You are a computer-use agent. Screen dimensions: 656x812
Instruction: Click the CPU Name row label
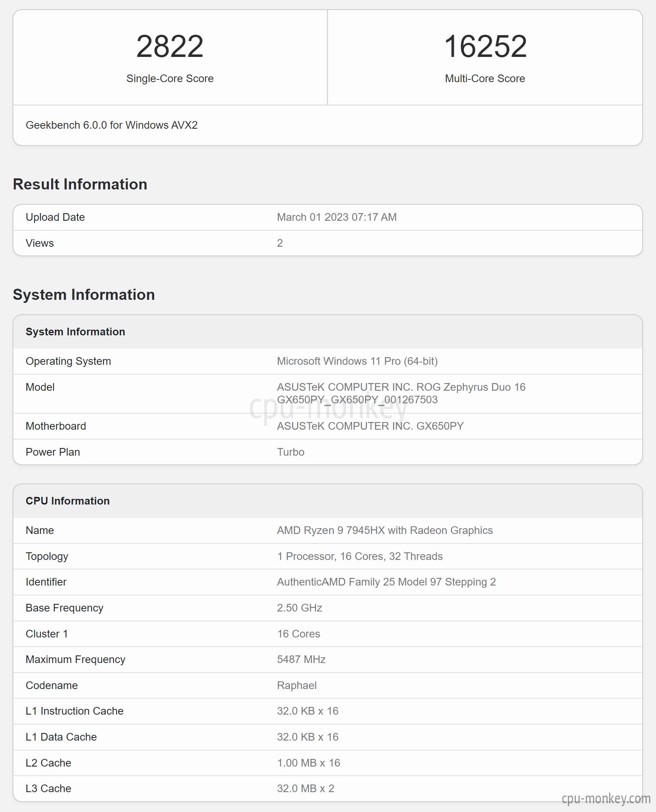pos(40,531)
